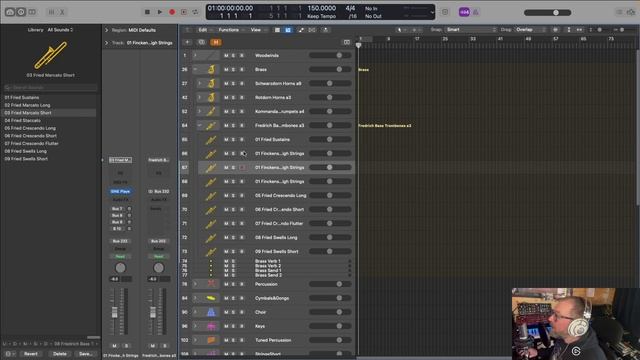Expand the Choir track stack
The width and height of the screenshot is (640, 360).
(195, 312)
